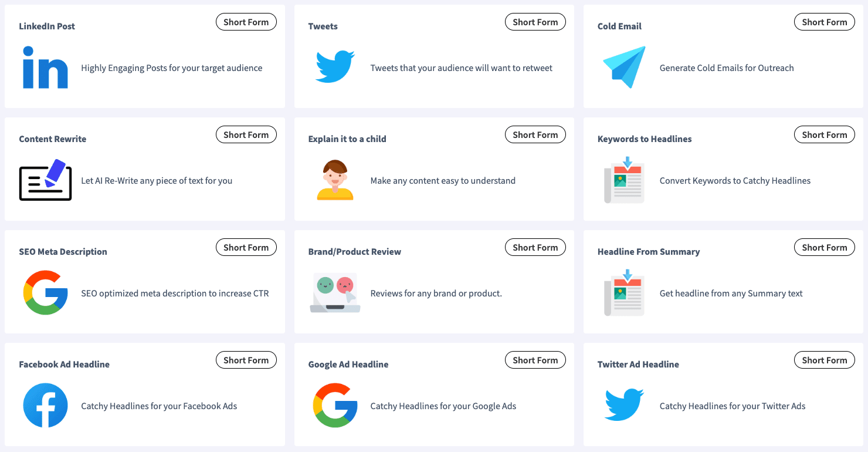Open the Content Rewrite pencil icon
This screenshot has width=868, height=452.
point(45,180)
